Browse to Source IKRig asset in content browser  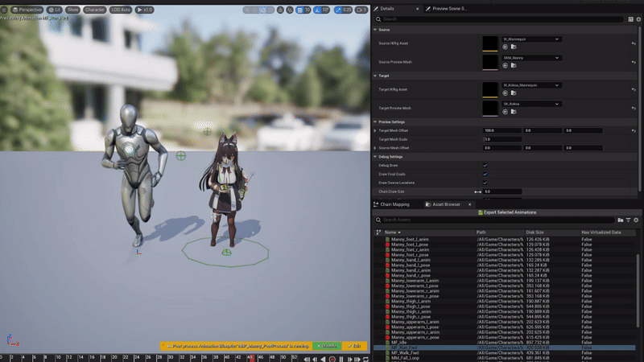click(514, 47)
